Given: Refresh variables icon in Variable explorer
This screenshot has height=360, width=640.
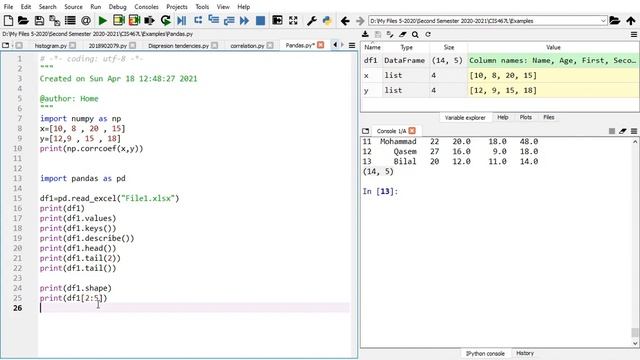Looking at the screenshot, I should click(x=428, y=34).
